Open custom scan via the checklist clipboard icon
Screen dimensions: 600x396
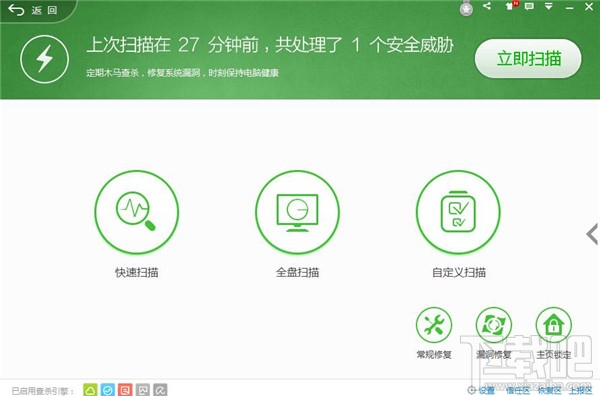458,212
